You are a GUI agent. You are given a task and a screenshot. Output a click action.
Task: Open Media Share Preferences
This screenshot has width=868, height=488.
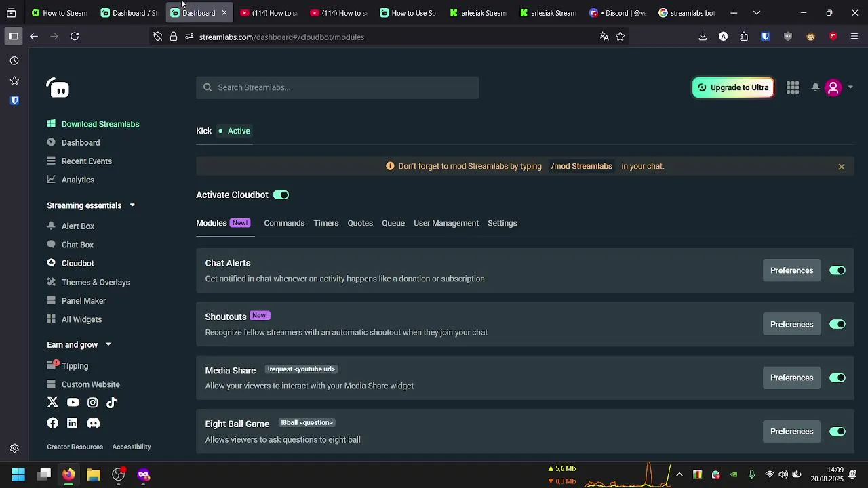coord(791,378)
